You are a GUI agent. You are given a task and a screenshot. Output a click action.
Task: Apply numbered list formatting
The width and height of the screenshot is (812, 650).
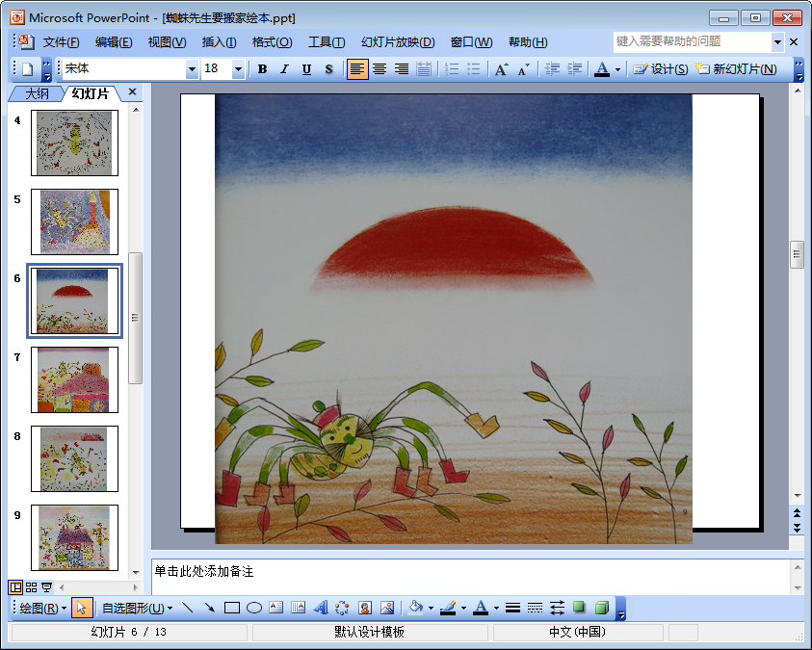452,68
